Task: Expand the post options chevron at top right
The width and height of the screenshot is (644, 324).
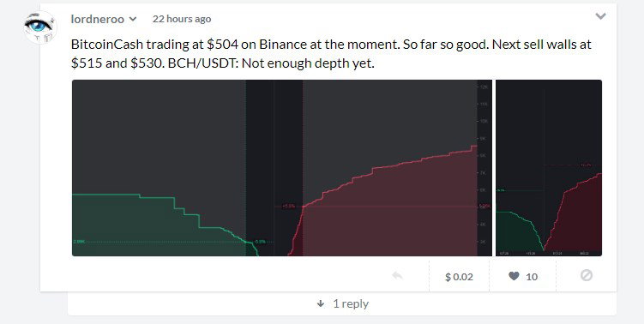Action: click(600, 16)
